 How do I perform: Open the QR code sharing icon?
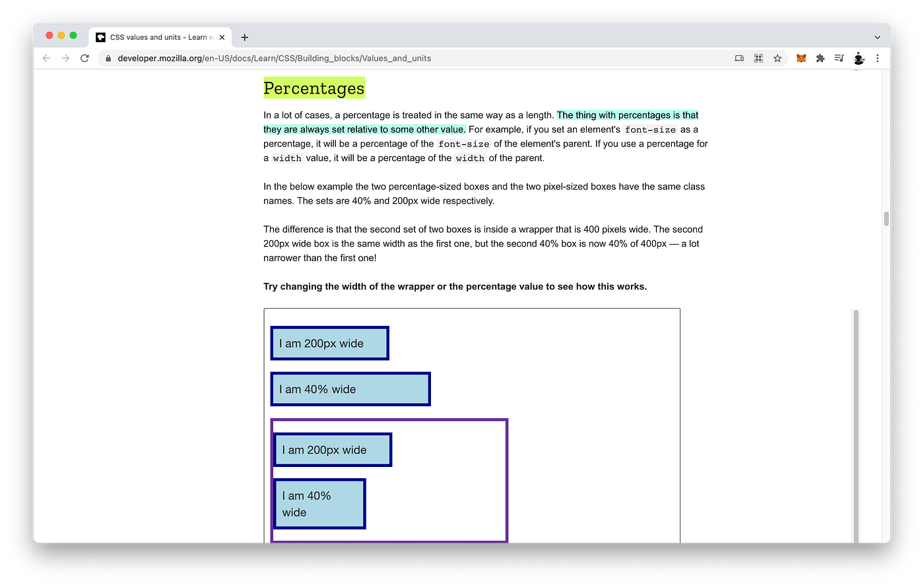point(758,58)
